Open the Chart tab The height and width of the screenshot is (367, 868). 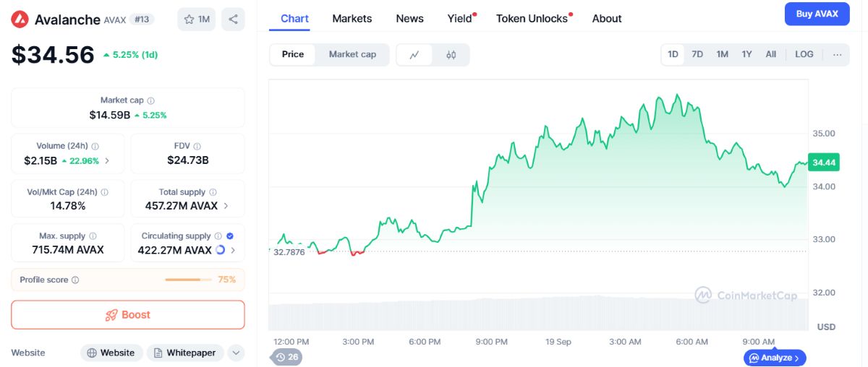[294, 19]
